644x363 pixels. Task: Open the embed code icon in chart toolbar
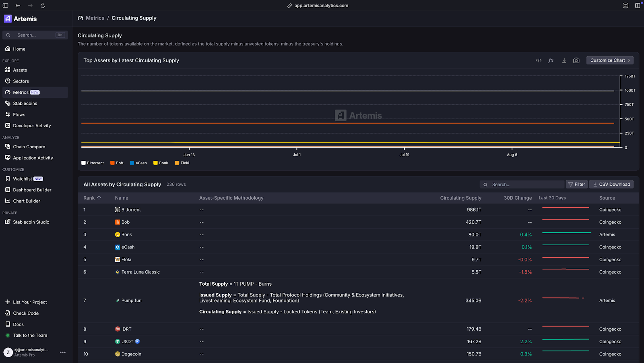click(539, 60)
